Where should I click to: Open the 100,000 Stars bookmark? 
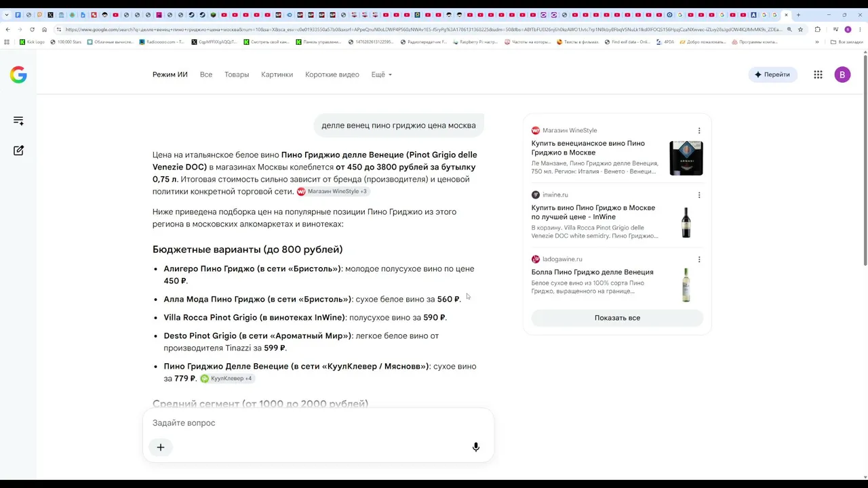[x=66, y=42]
